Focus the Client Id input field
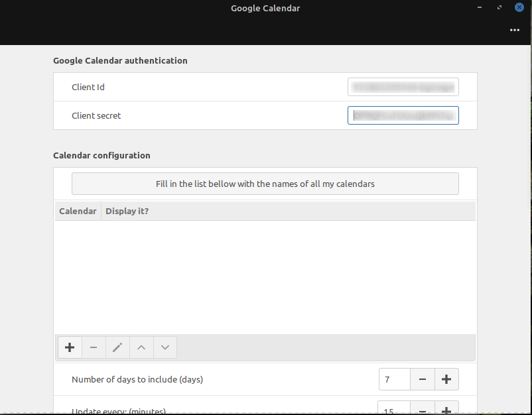Image resolution: width=532 pixels, height=415 pixels. [403, 87]
